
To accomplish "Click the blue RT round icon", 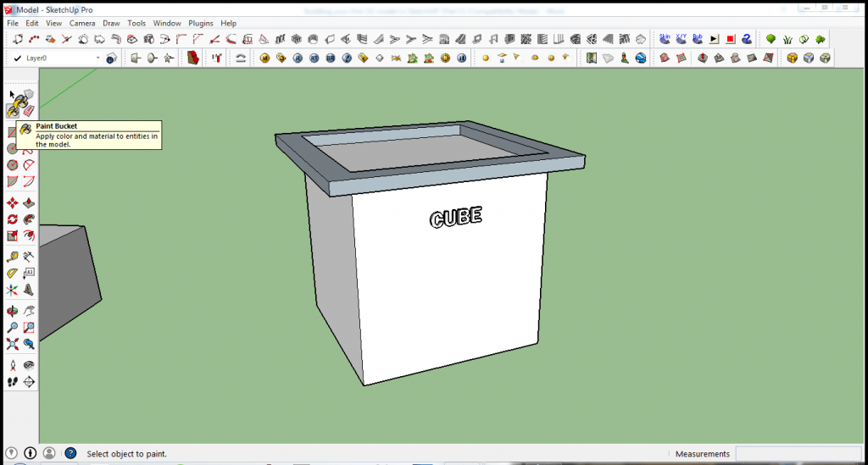I will tap(314, 58).
